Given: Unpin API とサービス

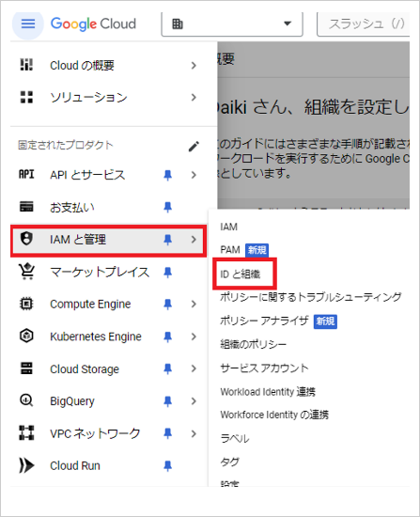Looking at the screenshot, I should tap(168, 175).
